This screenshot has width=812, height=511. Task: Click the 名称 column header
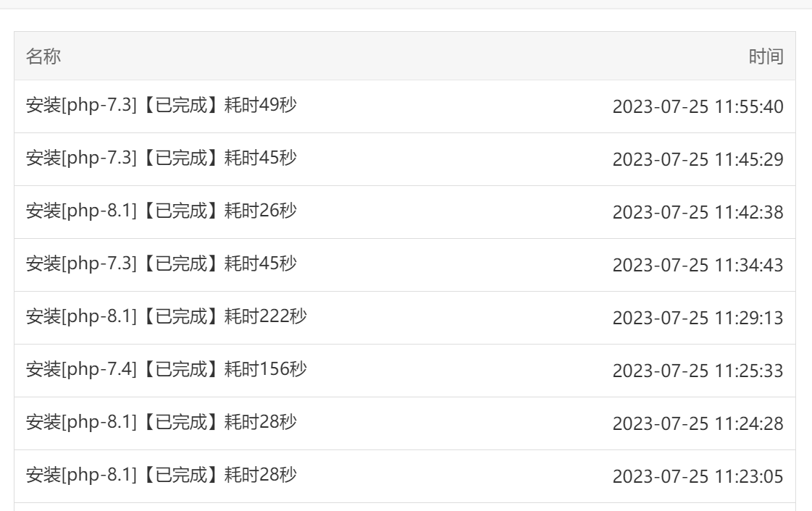(43, 56)
